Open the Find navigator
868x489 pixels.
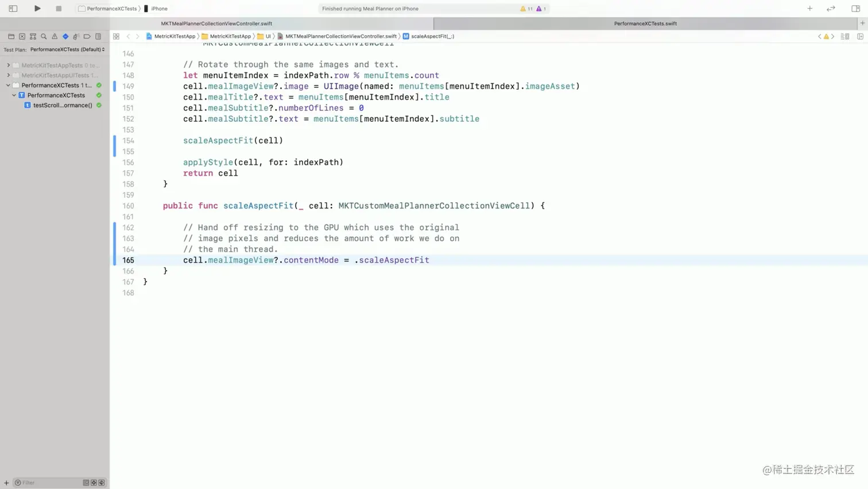point(44,36)
